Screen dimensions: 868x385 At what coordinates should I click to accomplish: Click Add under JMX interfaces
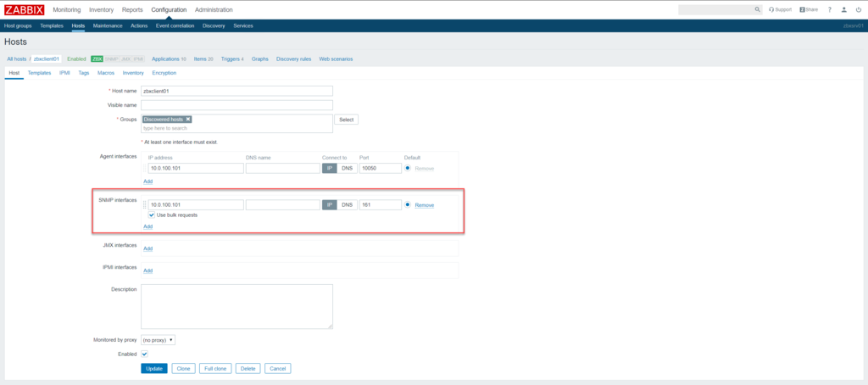click(x=147, y=248)
